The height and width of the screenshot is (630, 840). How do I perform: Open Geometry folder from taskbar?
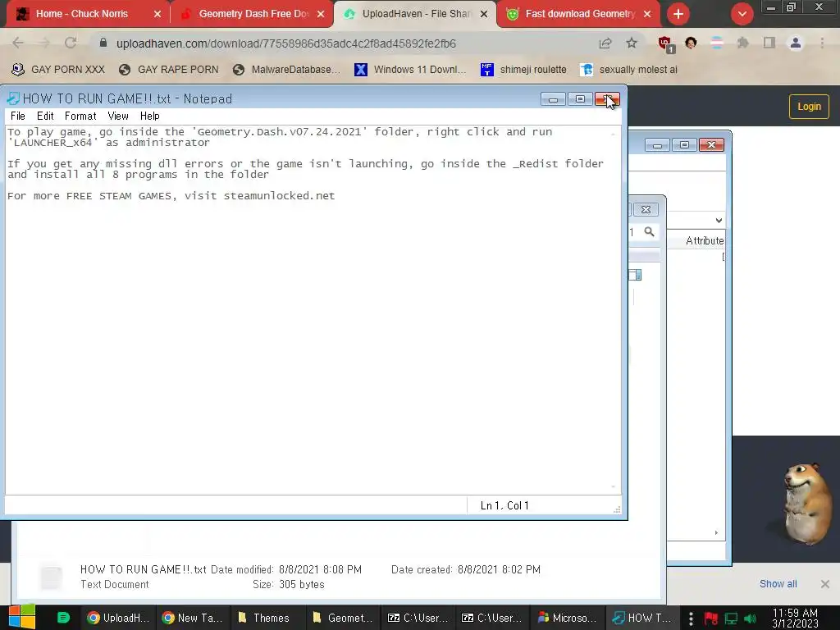342,618
